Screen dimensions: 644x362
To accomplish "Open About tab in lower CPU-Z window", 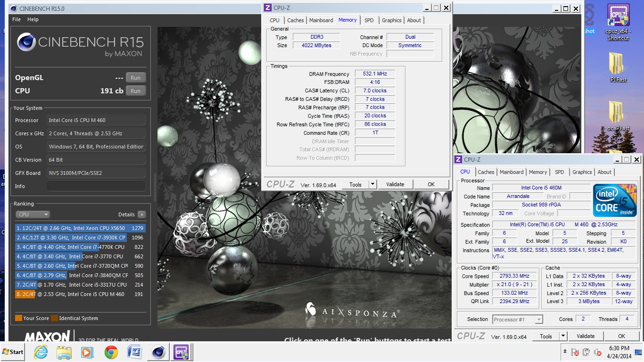I will coord(604,172).
